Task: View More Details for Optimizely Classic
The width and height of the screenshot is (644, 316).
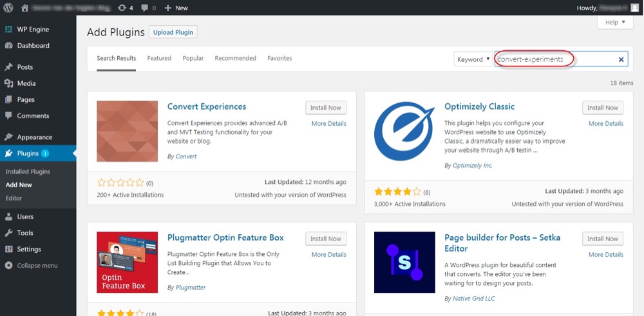Action: coord(606,123)
